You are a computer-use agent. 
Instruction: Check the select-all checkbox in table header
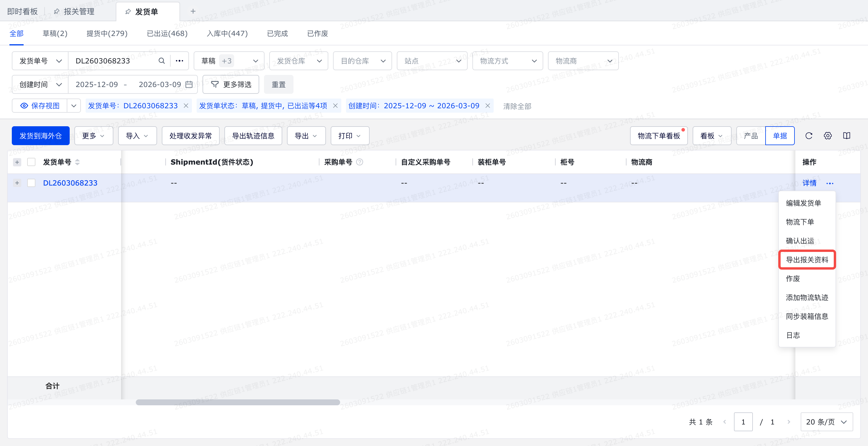coord(31,162)
